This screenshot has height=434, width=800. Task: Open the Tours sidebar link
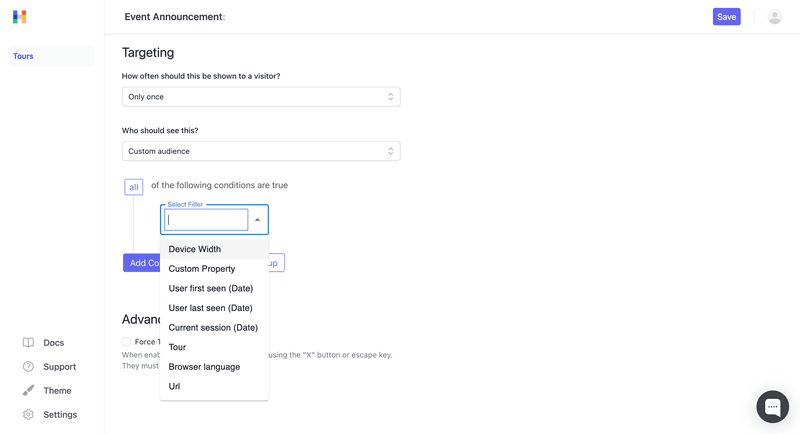[24, 57]
